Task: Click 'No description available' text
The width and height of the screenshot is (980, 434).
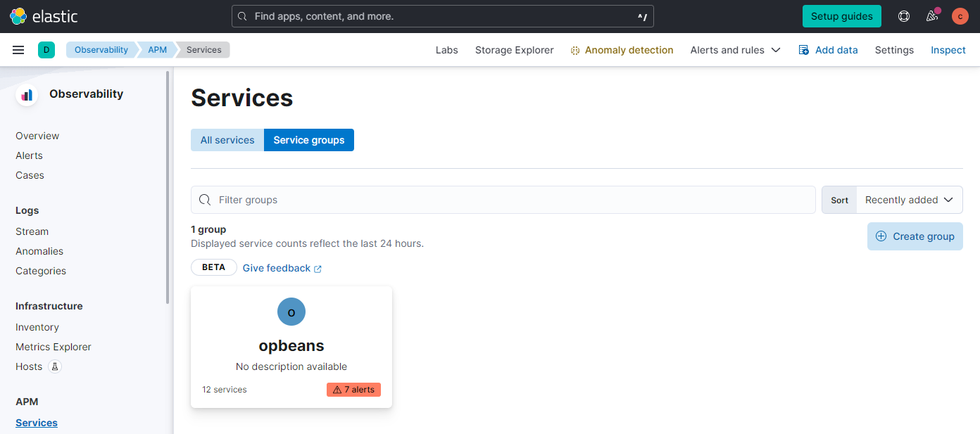Action: (x=291, y=366)
